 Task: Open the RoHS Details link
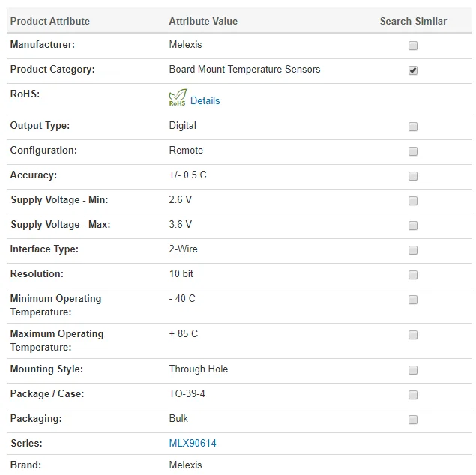(205, 100)
